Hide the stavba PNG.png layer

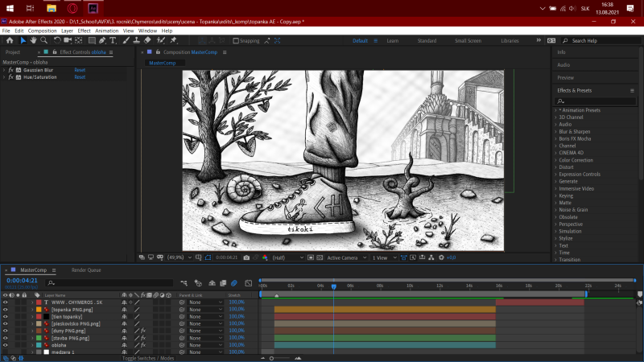tap(6, 338)
